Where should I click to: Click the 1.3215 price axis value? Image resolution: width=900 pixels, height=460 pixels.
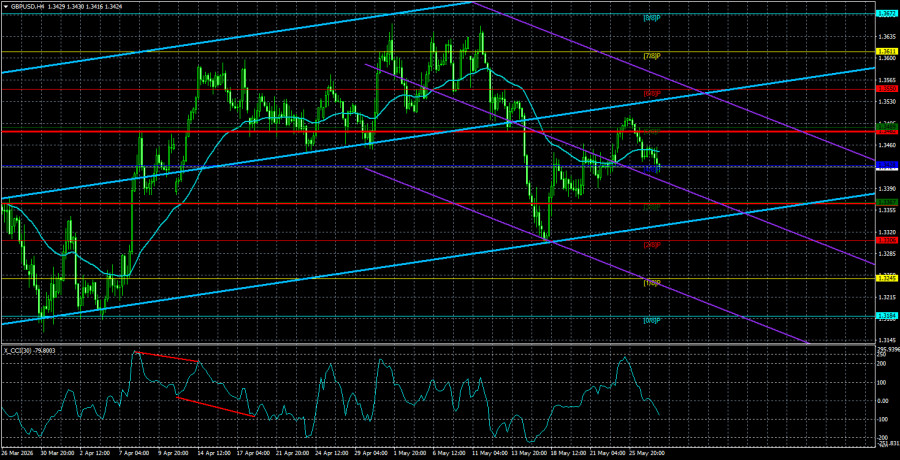pyautogui.click(x=887, y=297)
